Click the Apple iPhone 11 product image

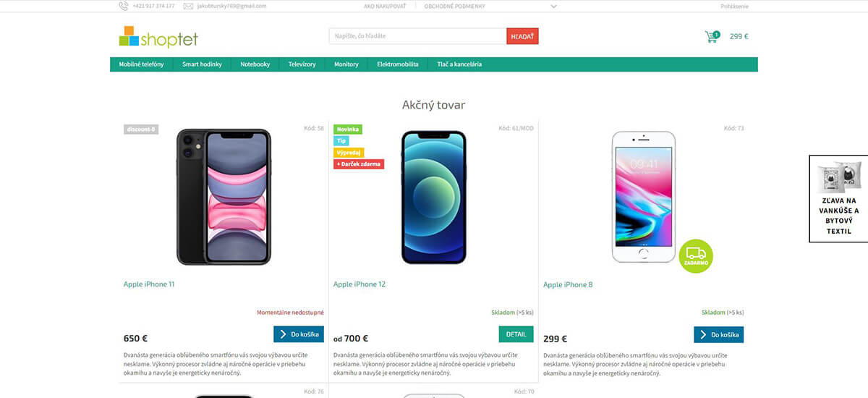(224, 197)
